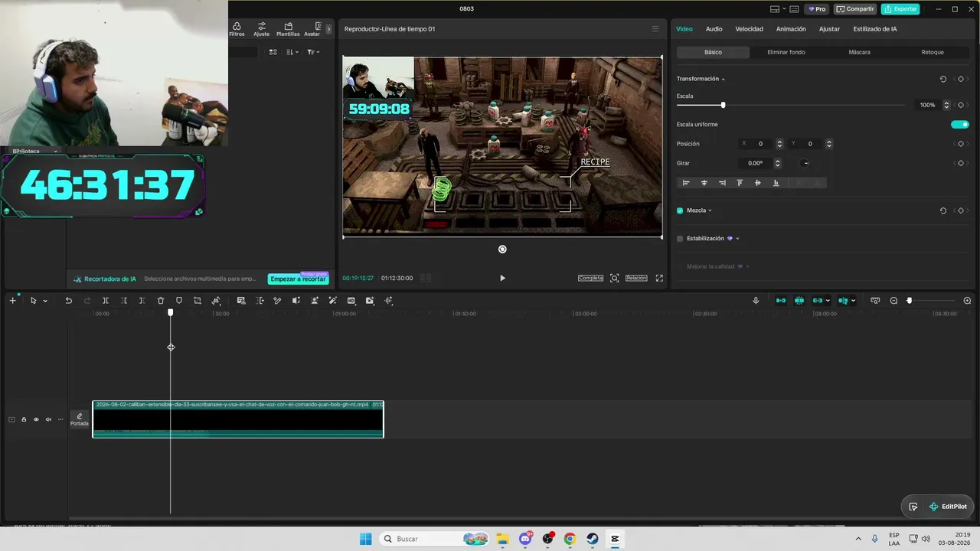
Task: Enable the Estabilización checkbox
Action: 680,239
